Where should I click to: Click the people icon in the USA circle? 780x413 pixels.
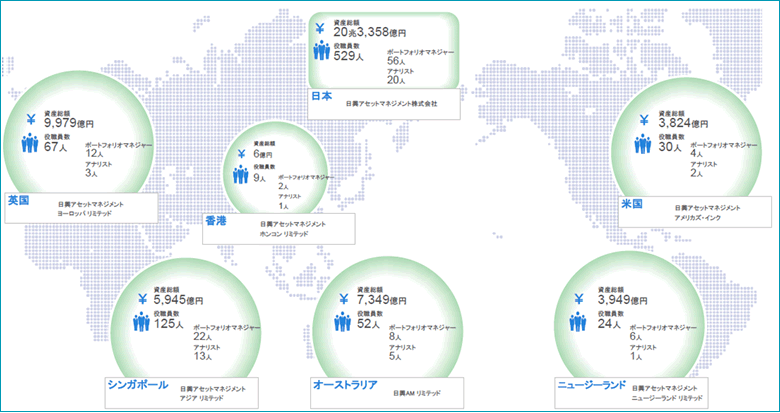click(x=643, y=144)
